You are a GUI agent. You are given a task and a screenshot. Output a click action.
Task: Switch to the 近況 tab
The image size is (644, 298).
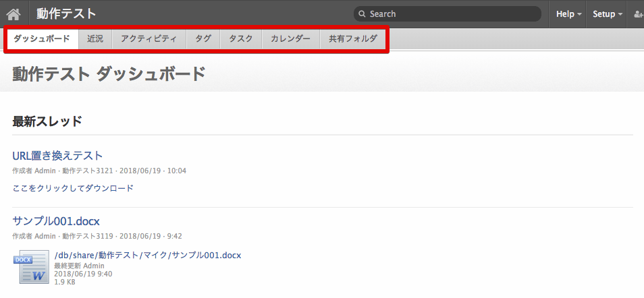(x=95, y=39)
